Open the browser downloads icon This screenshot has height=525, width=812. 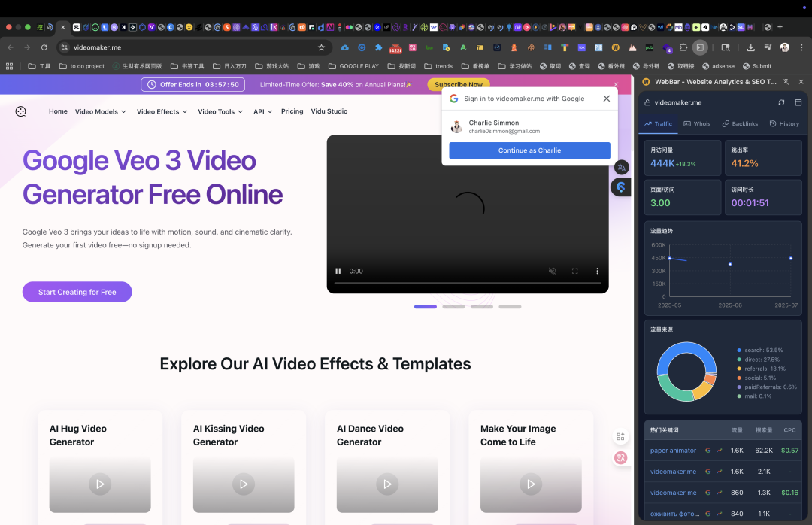coord(750,47)
